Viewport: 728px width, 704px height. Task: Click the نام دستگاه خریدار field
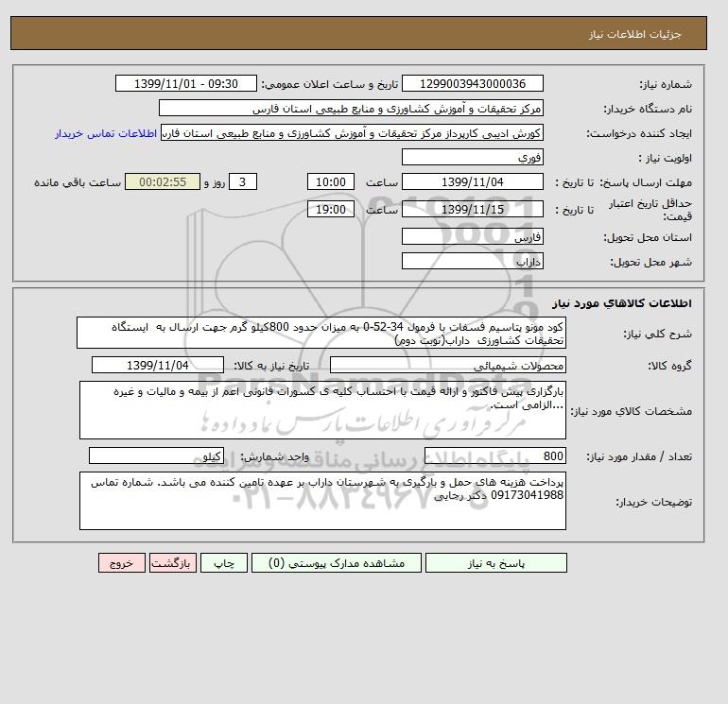[x=351, y=108]
